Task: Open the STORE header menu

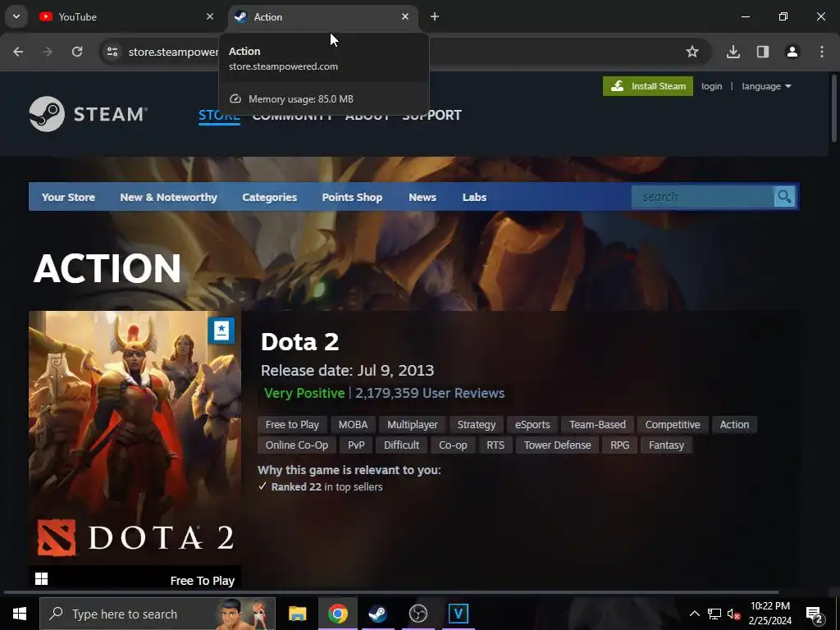Action: coord(219,115)
